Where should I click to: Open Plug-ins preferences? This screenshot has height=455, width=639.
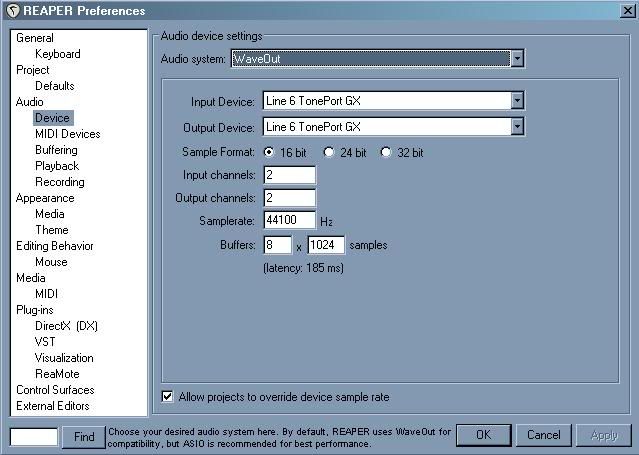tap(35, 310)
